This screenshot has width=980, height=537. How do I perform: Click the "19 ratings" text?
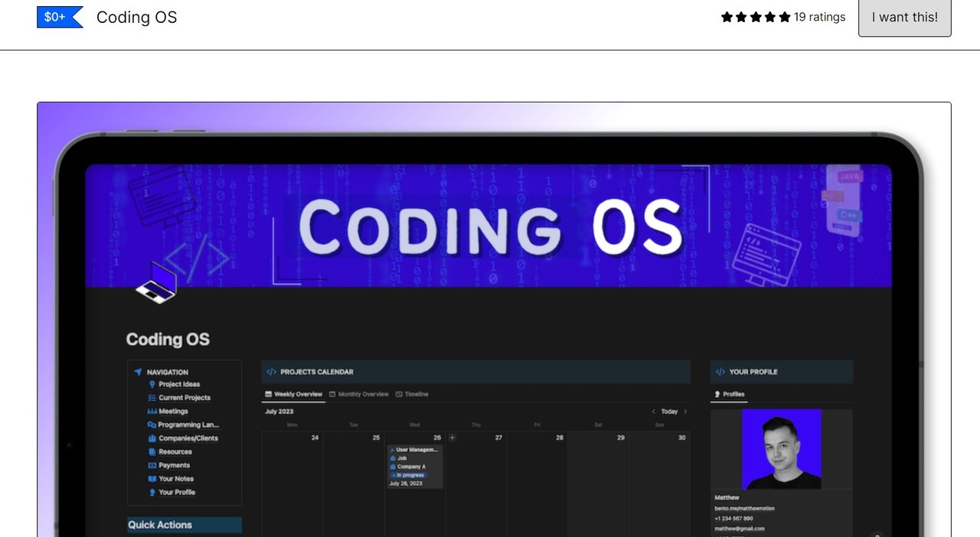pyautogui.click(x=819, y=17)
